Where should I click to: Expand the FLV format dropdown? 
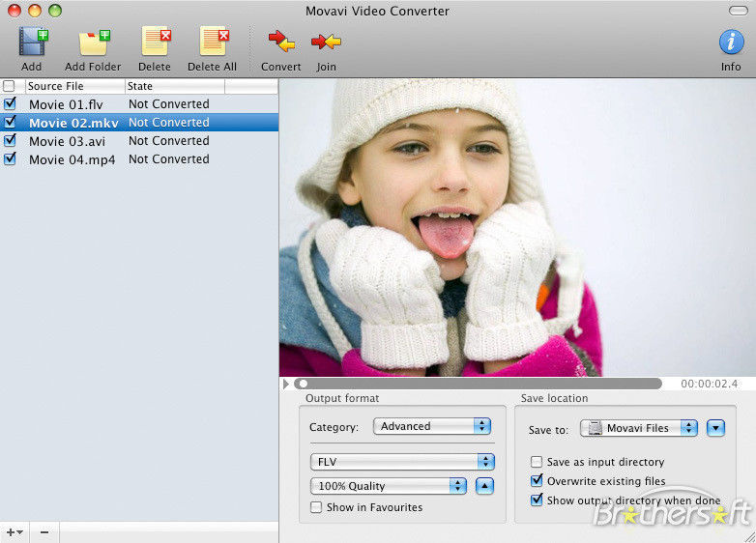pos(401,462)
